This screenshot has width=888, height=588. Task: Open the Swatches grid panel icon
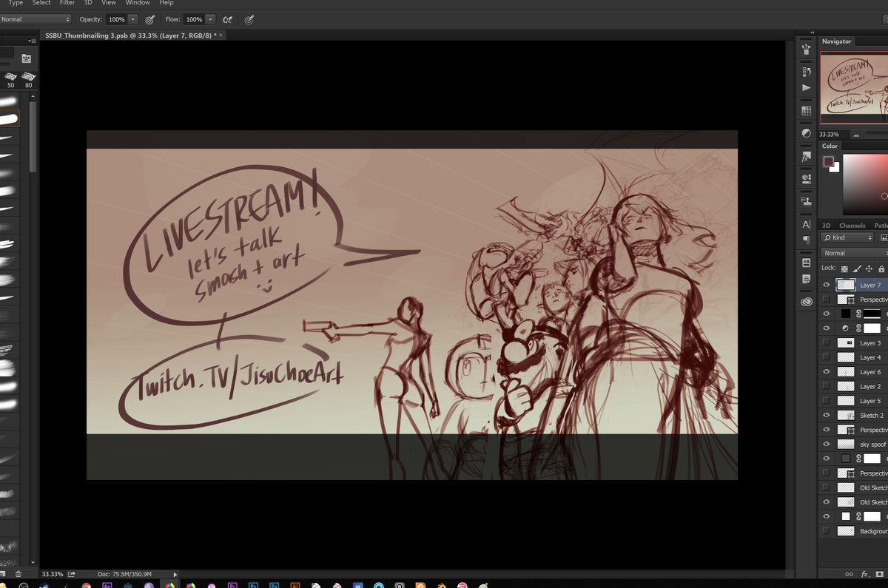[806, 111]
